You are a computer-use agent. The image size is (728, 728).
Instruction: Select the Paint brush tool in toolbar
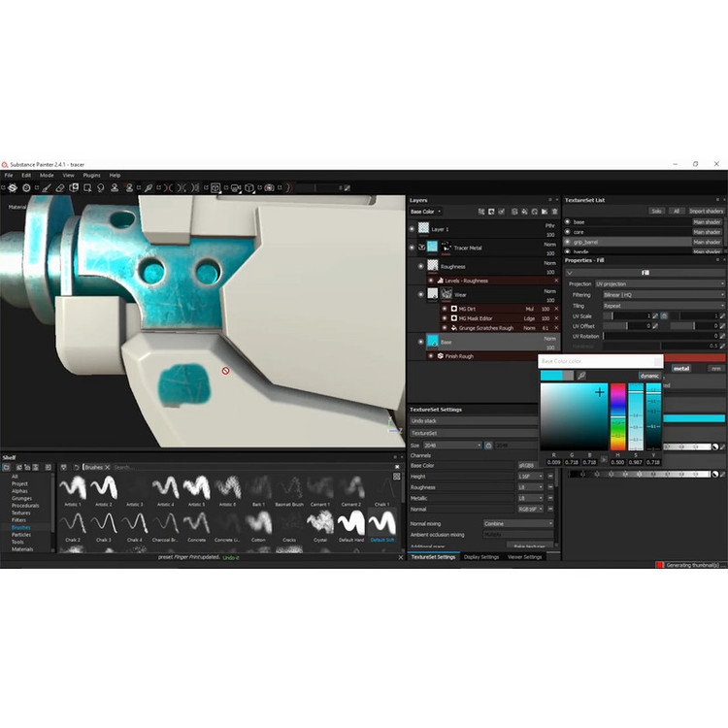click(x=46, y=187)
